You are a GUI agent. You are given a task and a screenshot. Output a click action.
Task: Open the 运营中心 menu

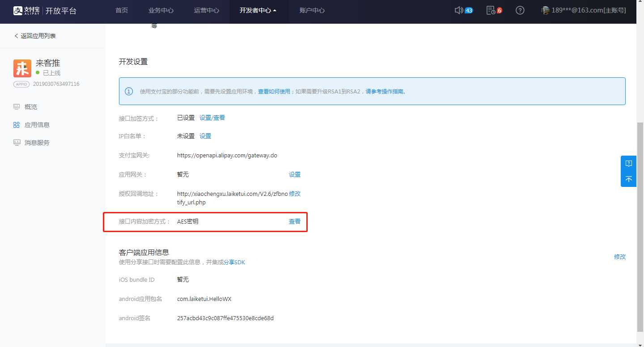tap(207, 10)
